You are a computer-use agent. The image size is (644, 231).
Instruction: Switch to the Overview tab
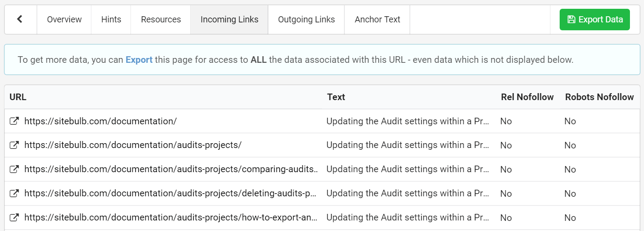point(64,19)
